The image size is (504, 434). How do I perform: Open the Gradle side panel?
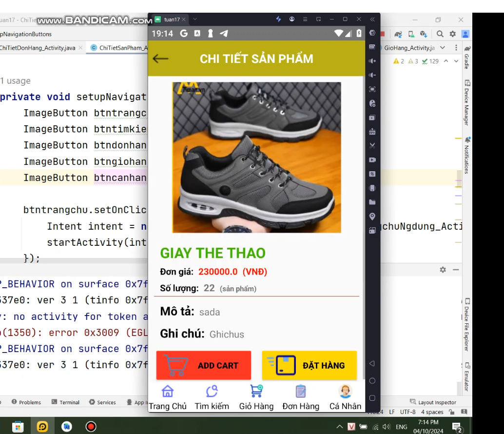coord(467,57)
